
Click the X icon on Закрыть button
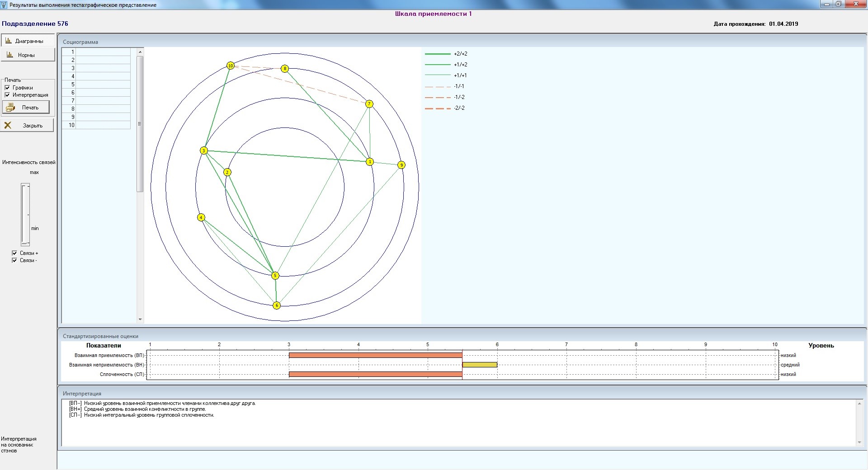pyautogui.click(x=8, y=126)
